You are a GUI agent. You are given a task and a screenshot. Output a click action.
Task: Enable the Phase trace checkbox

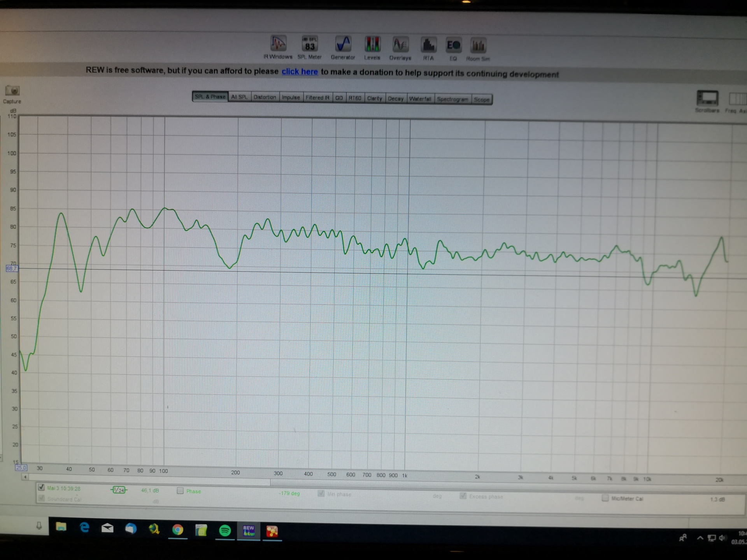click(180, 491)
